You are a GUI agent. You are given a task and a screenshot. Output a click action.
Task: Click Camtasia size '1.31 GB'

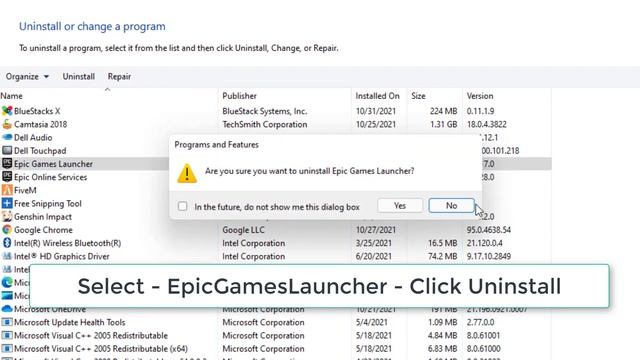coord(443,124)
